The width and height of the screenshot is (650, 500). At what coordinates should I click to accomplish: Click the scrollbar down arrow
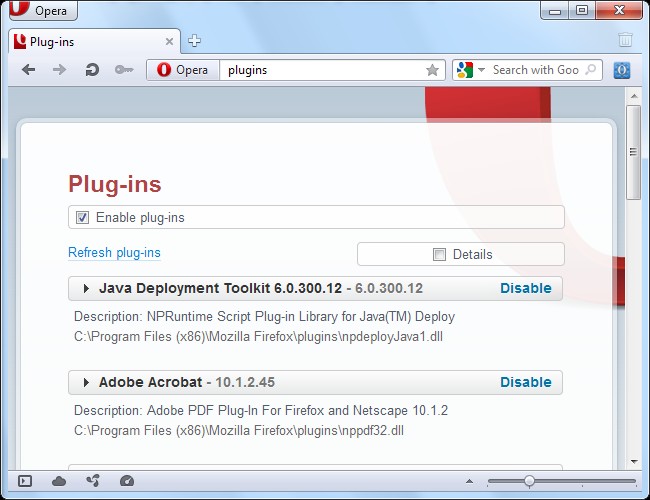point(634,461)
